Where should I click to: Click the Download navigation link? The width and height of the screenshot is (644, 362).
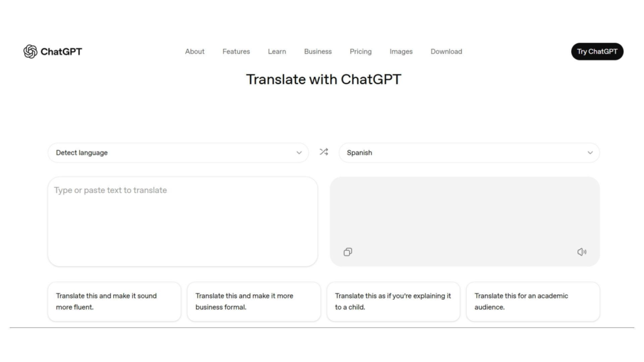[x=446, y=52]
